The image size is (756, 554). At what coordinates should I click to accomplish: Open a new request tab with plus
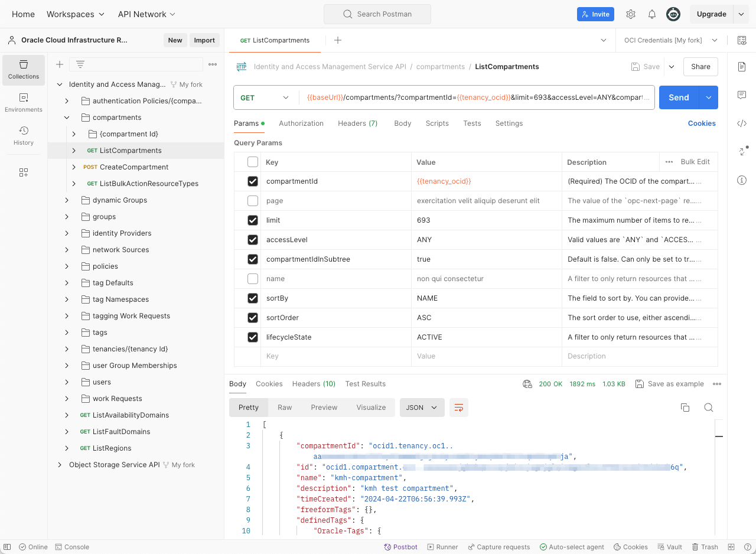pyautogui.click(x=338, y=40)
